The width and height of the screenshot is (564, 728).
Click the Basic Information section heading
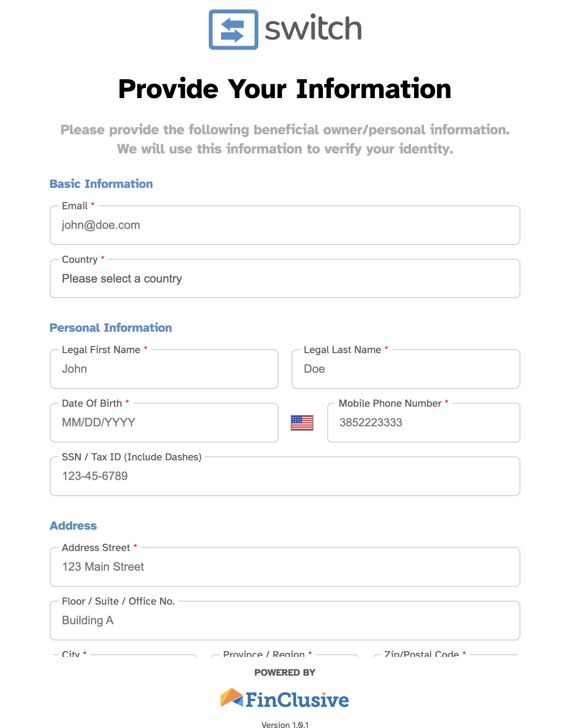(101, 184)
